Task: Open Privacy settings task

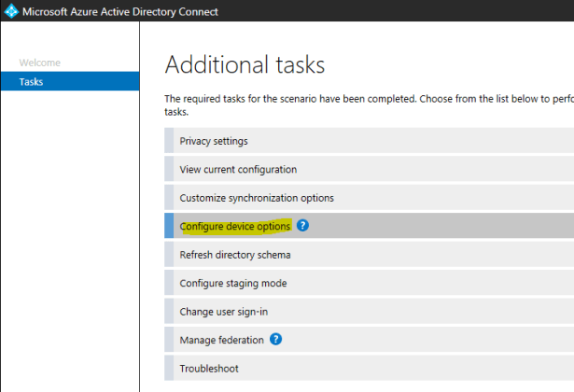Action: coord(214,141)
